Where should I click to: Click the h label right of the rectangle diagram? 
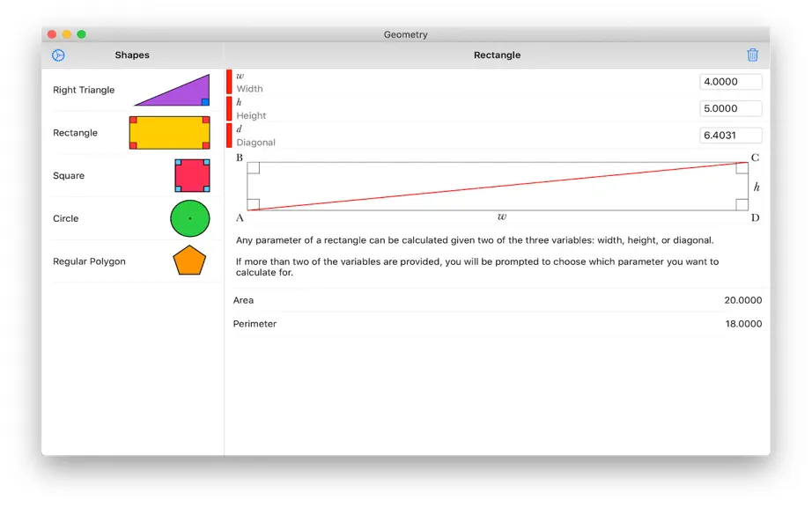(757, 187)
